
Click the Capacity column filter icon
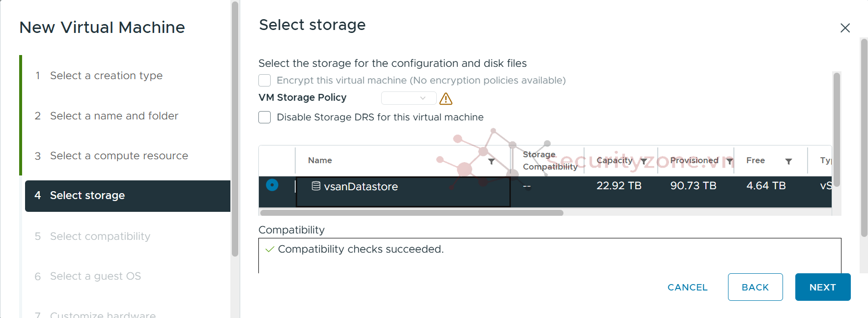click(644, 161)
